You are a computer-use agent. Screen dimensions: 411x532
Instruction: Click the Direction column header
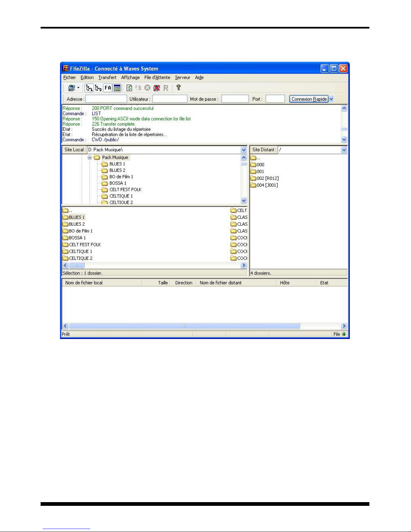(183, 283)
